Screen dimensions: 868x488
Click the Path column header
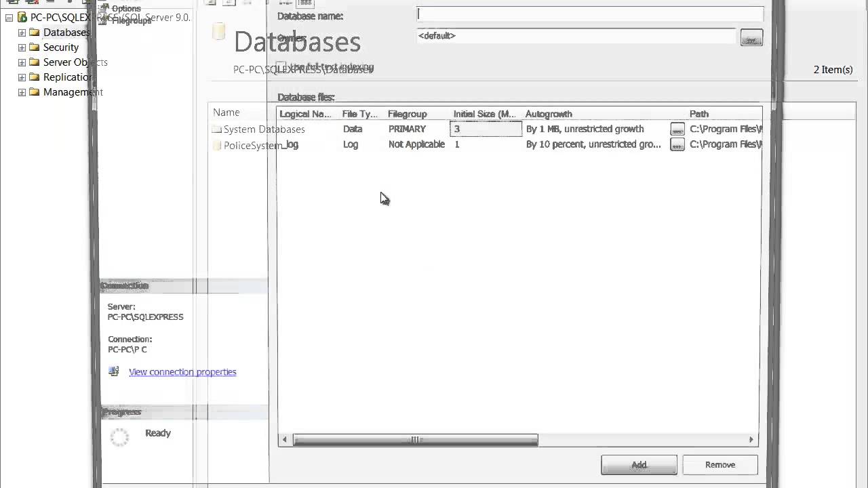(699, 114)
